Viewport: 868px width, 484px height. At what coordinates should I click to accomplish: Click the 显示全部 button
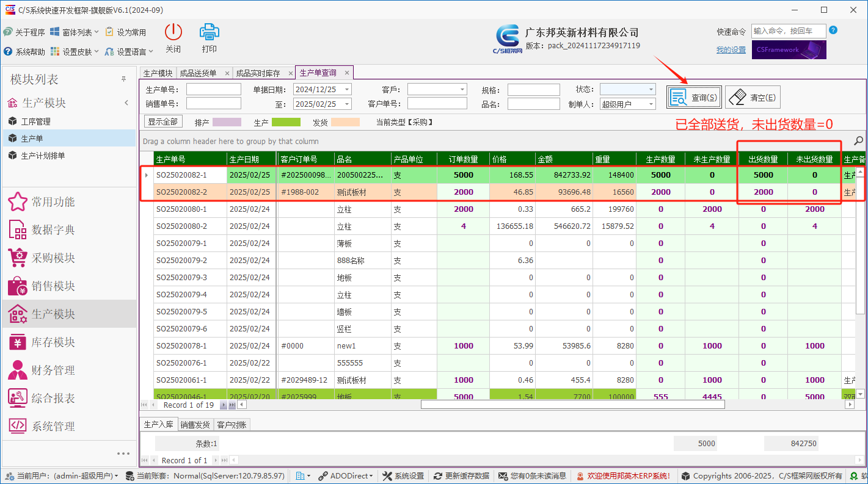pyautogui.click(x=163, y=121)
